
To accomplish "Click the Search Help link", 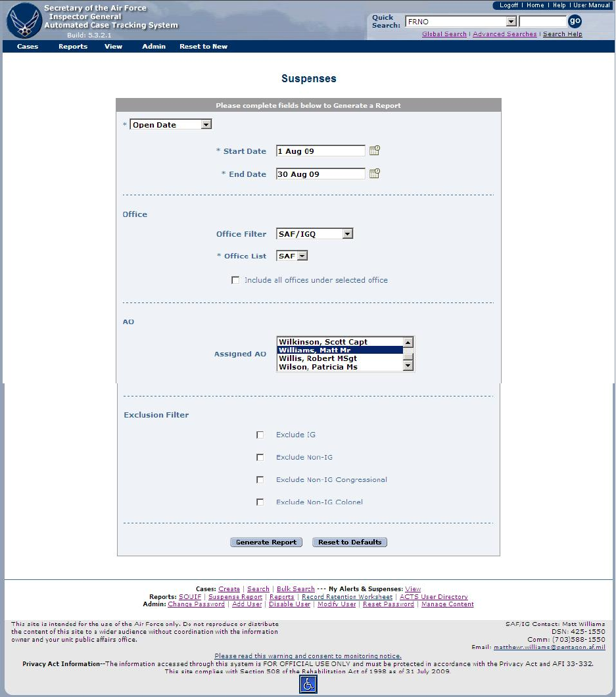I will (563, 34).
